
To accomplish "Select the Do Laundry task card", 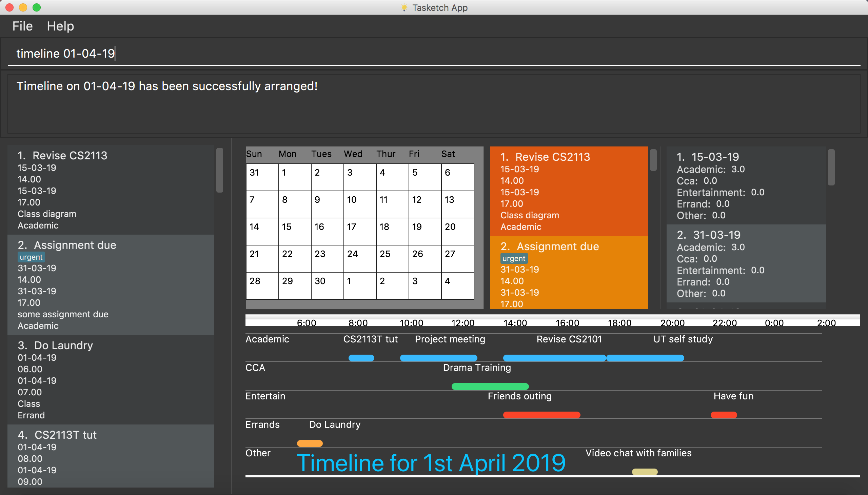I will [x=111, y=379].
